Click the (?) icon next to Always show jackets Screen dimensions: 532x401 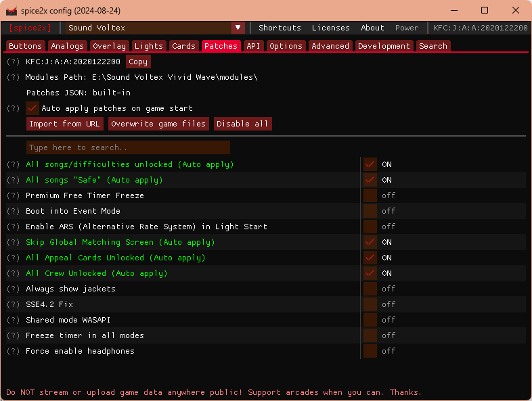tap(13, 289)
